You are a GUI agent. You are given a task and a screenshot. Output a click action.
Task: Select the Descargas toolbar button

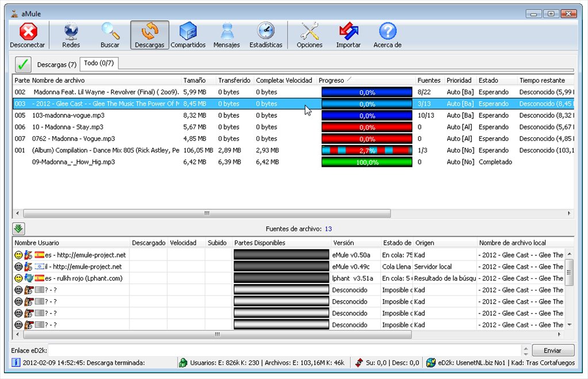click(149, 35)
